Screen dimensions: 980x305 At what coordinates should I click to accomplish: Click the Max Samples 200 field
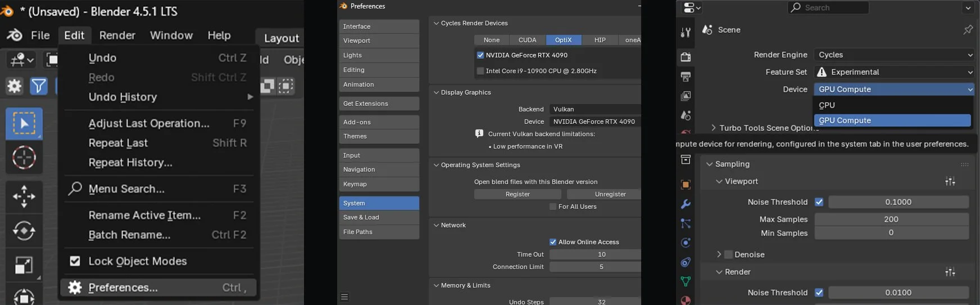[x=891, y=219]
